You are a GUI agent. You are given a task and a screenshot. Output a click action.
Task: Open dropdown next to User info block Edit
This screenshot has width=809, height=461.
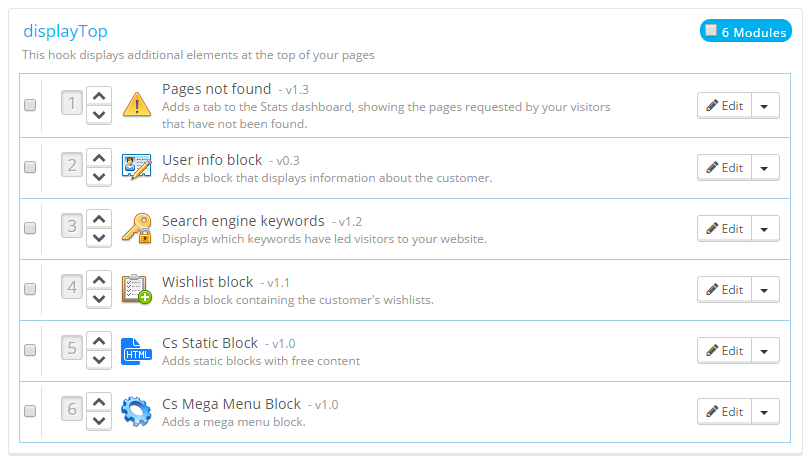click(765, 167)
